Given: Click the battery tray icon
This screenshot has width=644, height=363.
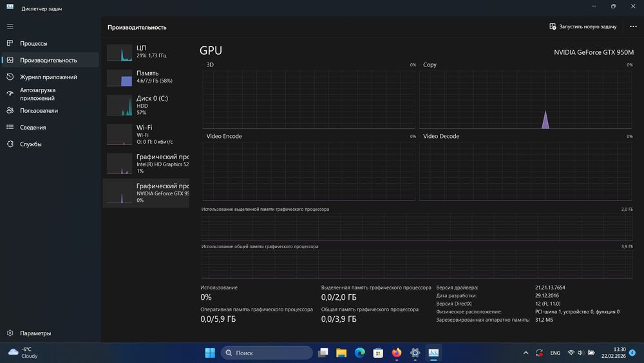Looking at the screenshot, I should coord(591,353).
